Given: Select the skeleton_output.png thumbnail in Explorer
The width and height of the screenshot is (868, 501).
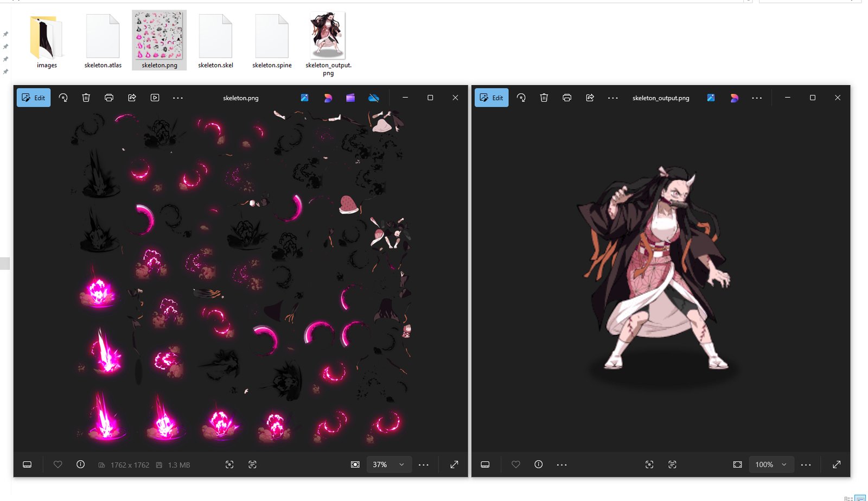Looking at the screenshot, I should (x=328, y=41).
